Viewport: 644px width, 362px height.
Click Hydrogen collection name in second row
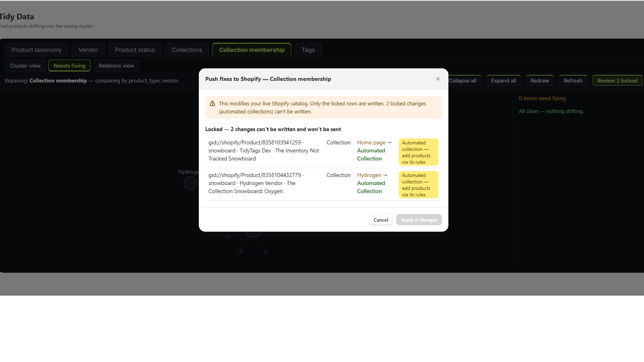click(369, 175)
